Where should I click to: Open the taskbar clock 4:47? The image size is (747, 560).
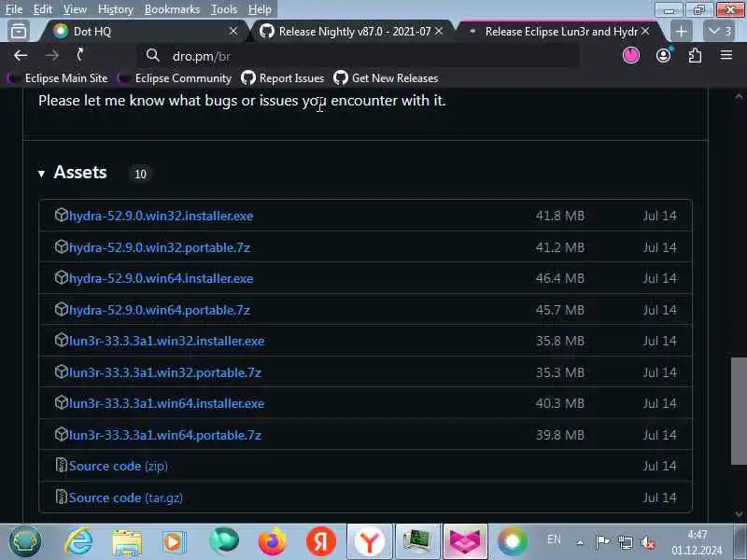[x=697, y=542]
